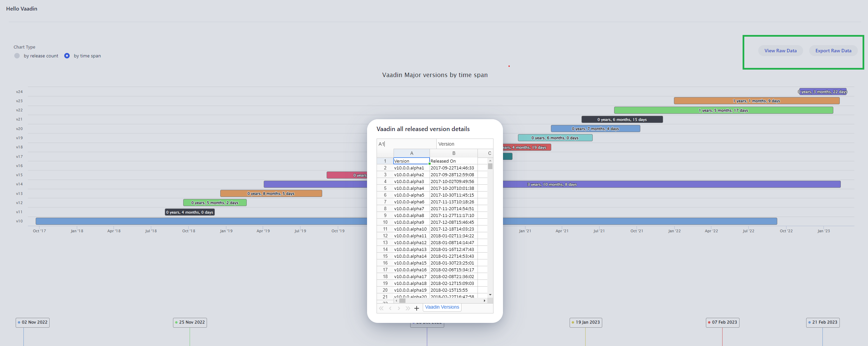Viewport: 868px width, 346px height.
Task: Click cell '2018-01-08T14:14:47'
Action: [x=454, y=242]
